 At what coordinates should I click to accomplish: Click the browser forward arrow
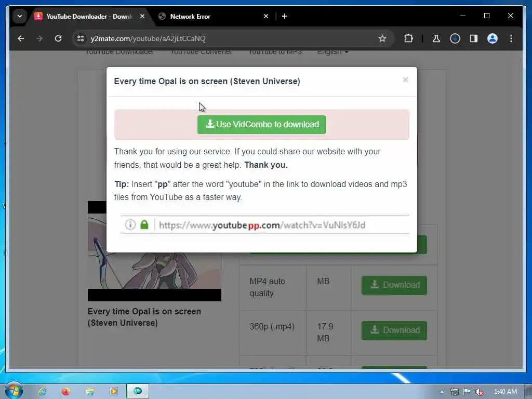pyautogui.click(x=39, y=38)
